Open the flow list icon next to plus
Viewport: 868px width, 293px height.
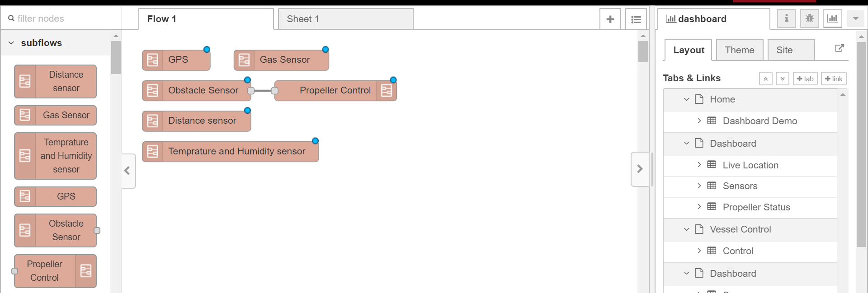coord(636,19)
